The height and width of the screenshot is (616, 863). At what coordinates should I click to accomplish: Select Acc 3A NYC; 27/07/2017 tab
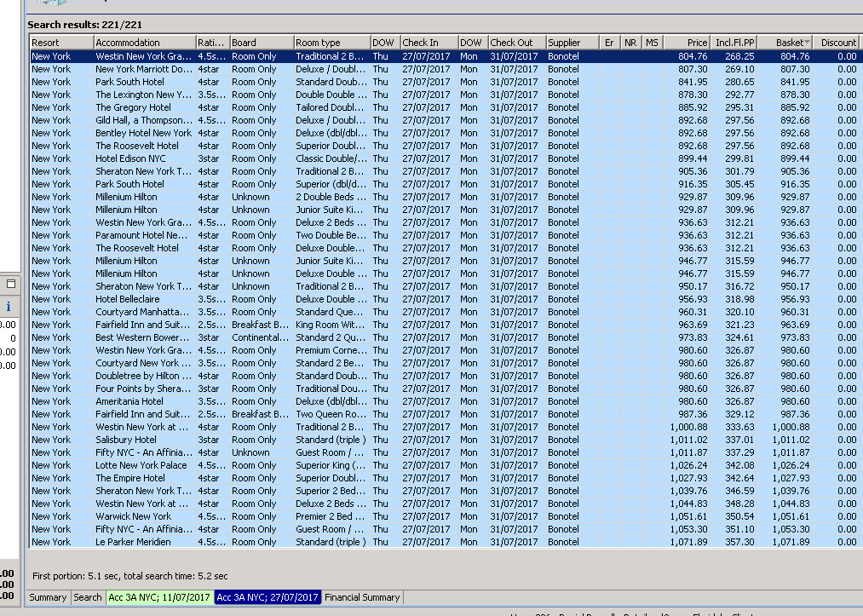point(268,597)
